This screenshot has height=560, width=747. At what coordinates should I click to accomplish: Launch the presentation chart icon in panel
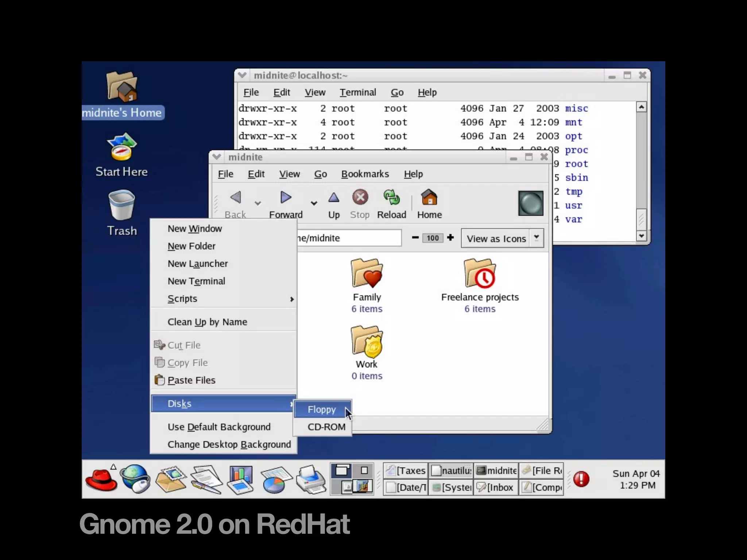(x=240, y=480)
